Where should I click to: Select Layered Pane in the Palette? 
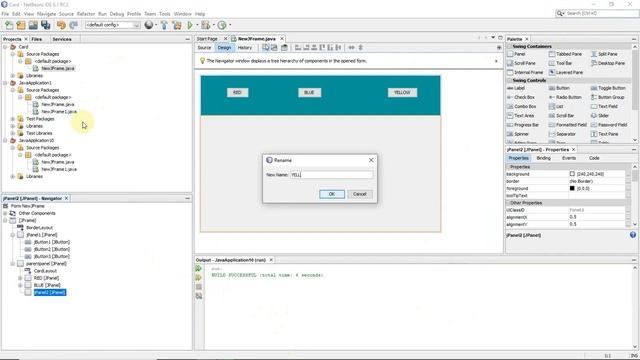point(566,72)
